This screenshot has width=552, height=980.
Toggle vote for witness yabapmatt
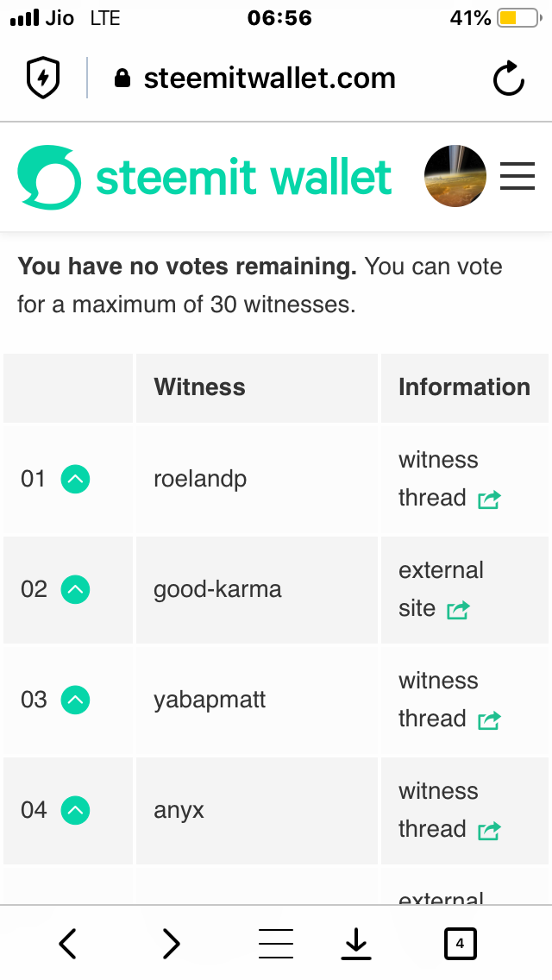click(76, 700)
